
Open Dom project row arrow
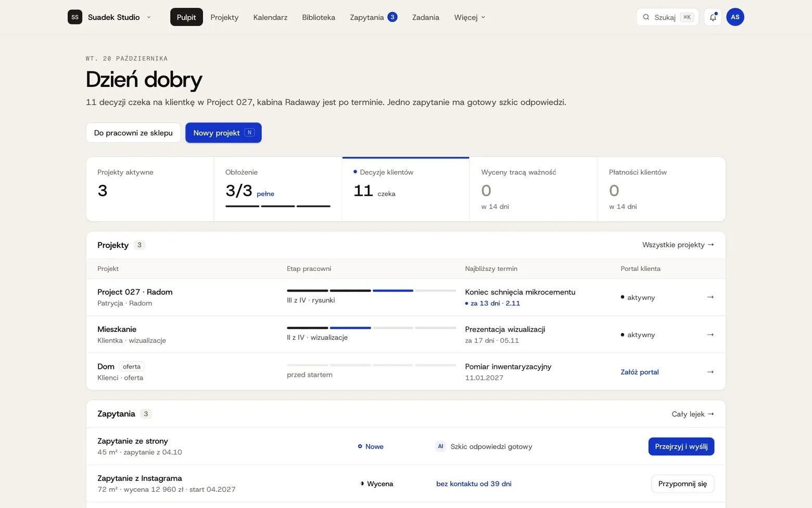710,372
